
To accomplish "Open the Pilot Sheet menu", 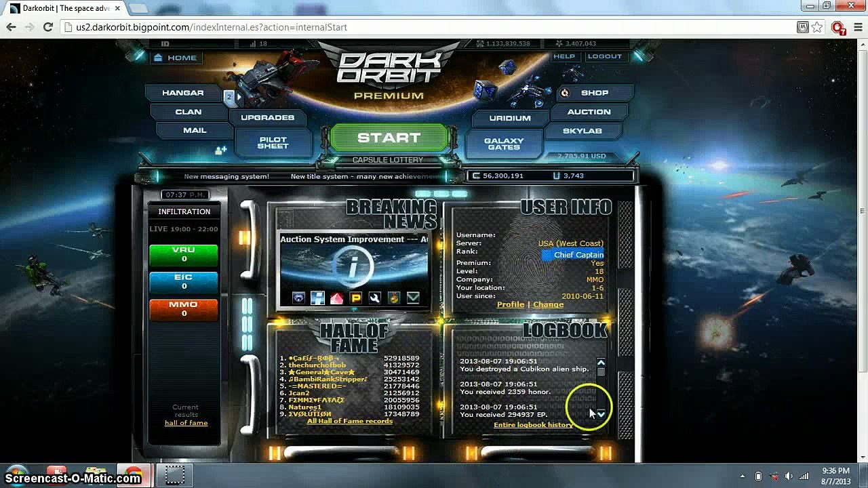I will pos(273,142).
